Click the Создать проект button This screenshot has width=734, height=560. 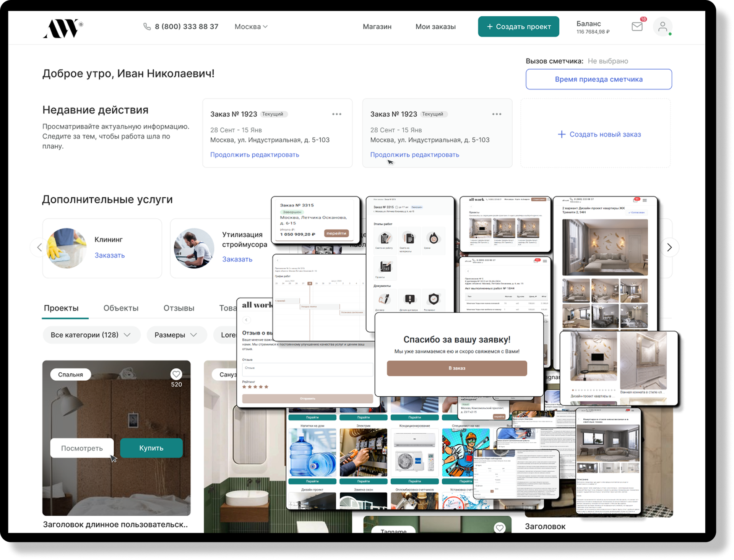click(x=518, y=26)
